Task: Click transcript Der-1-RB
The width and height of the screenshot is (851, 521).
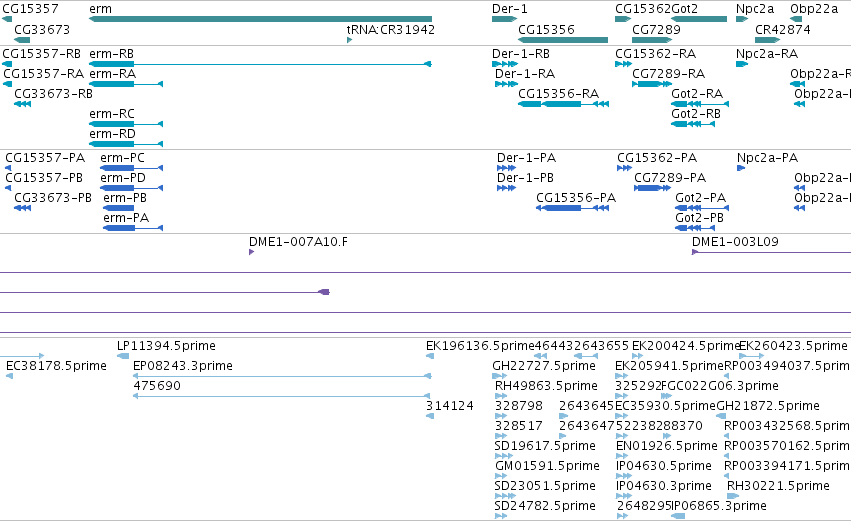Action: click(521, 54)
